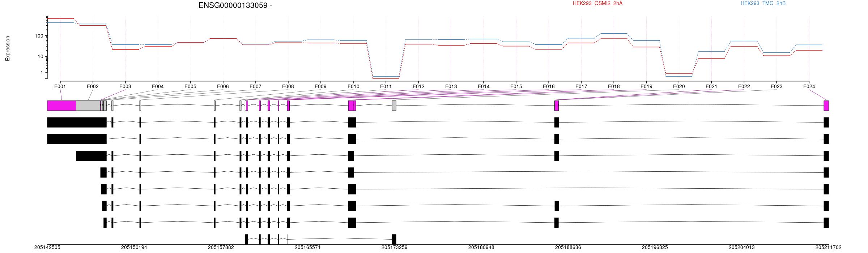Click genomic coordinate 205165571

click(x=308, y=248)
